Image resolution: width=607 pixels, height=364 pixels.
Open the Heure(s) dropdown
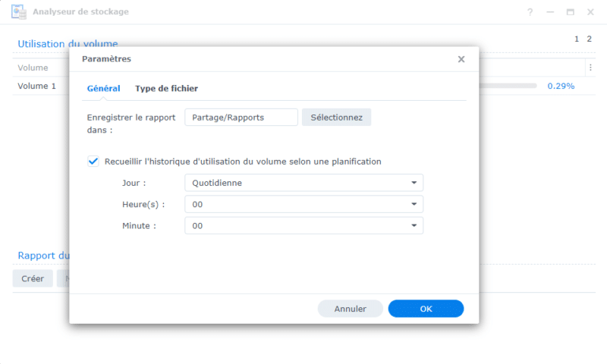point(303,204)
